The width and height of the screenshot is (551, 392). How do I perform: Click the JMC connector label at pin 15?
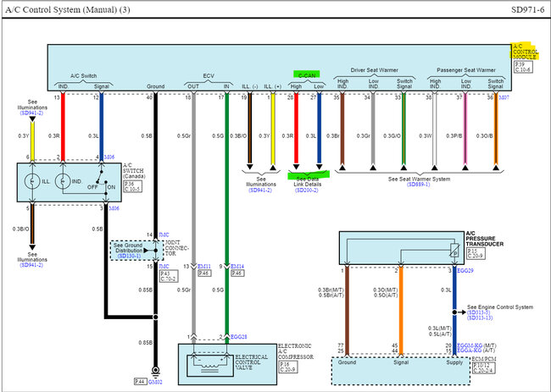[x=164, y=267]
